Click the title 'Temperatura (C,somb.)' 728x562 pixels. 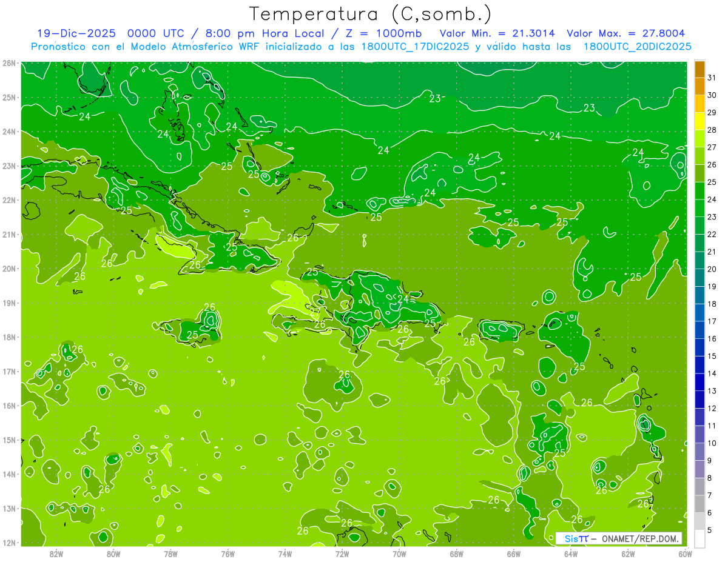coord(371,14)
